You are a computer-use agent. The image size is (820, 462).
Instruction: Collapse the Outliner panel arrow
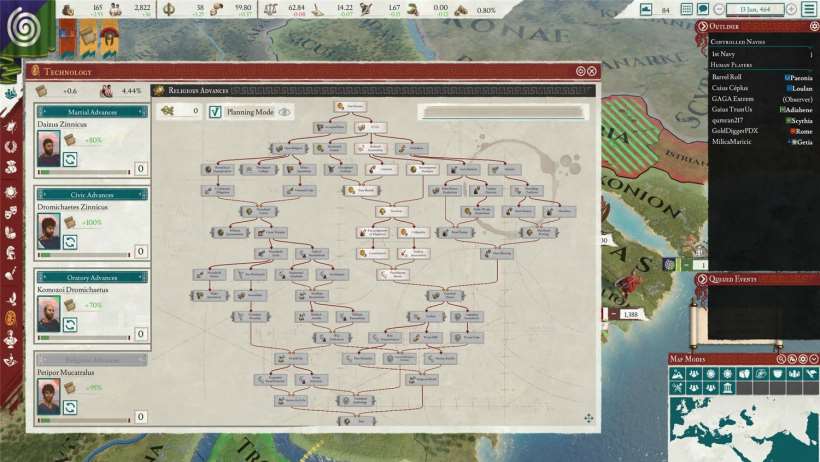tap(701, 26)
